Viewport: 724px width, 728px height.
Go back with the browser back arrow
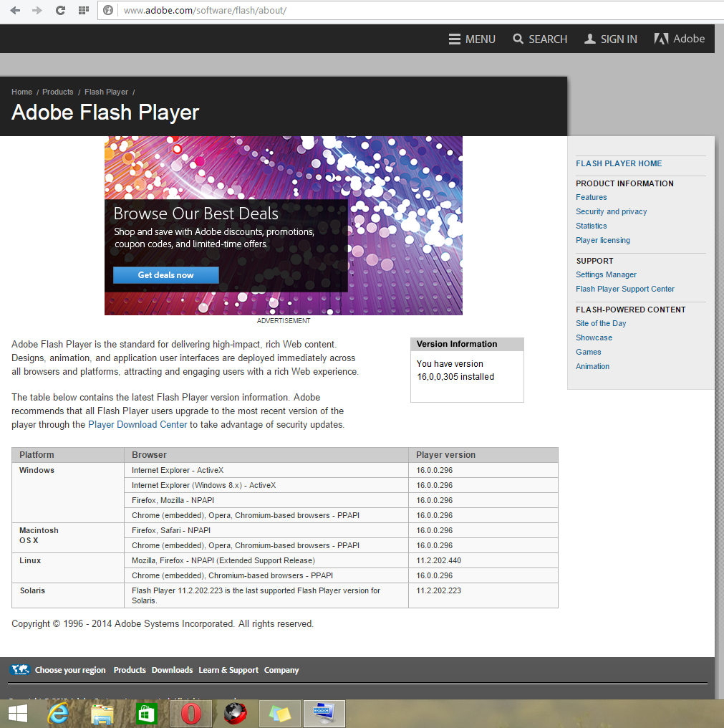(x=15, y=10)
